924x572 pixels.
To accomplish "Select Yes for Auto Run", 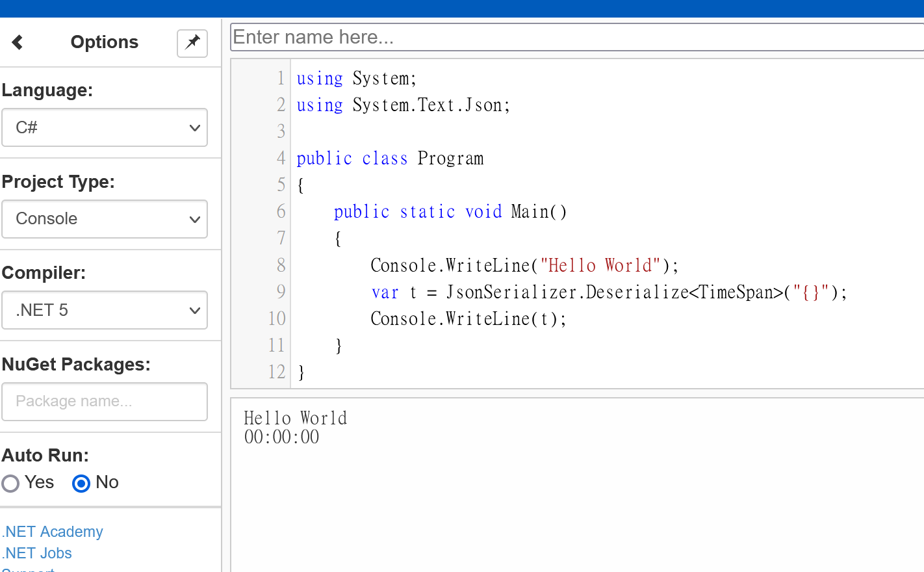I will click(10, 483).
